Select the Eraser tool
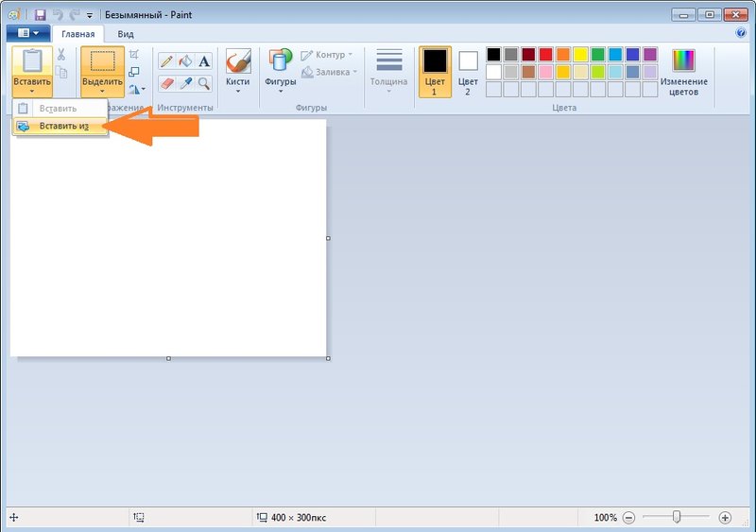The width and height of the screenshot is (756, 532). click(166, 83)
